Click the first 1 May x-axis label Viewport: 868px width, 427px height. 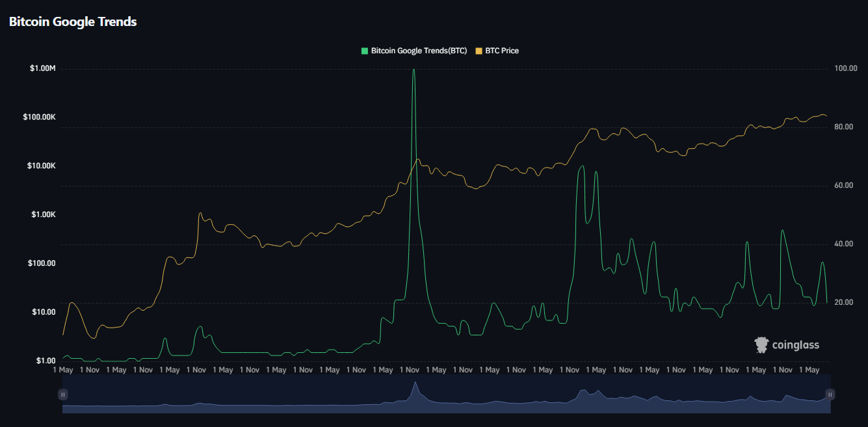(x=62, y=370)
